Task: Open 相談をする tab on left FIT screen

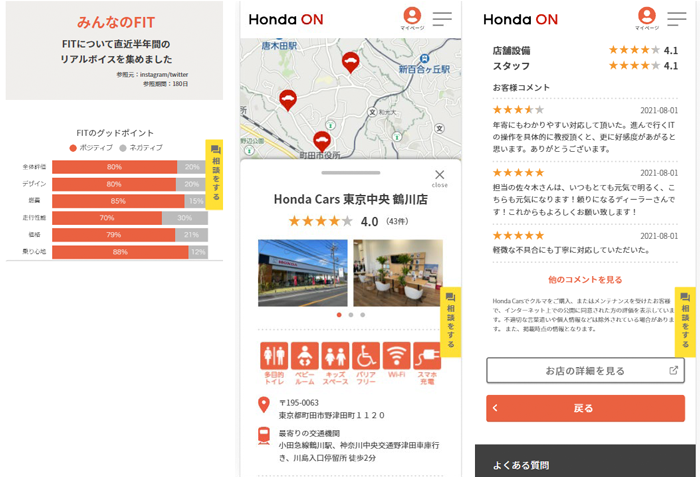Action: pos(215,174)
